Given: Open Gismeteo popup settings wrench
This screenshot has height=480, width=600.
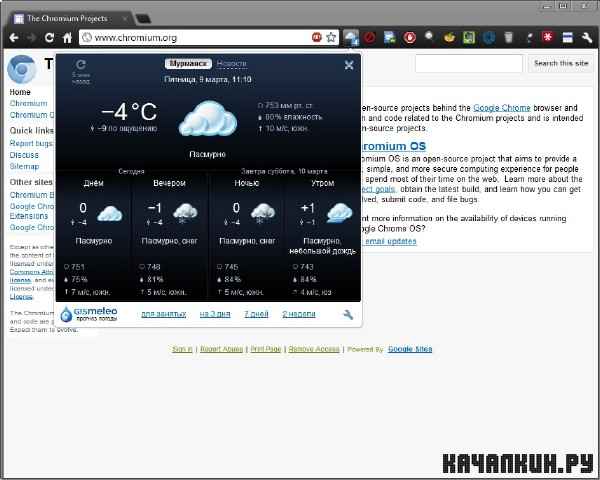Looking at the screenshot, I should click(x=348, y=315).
